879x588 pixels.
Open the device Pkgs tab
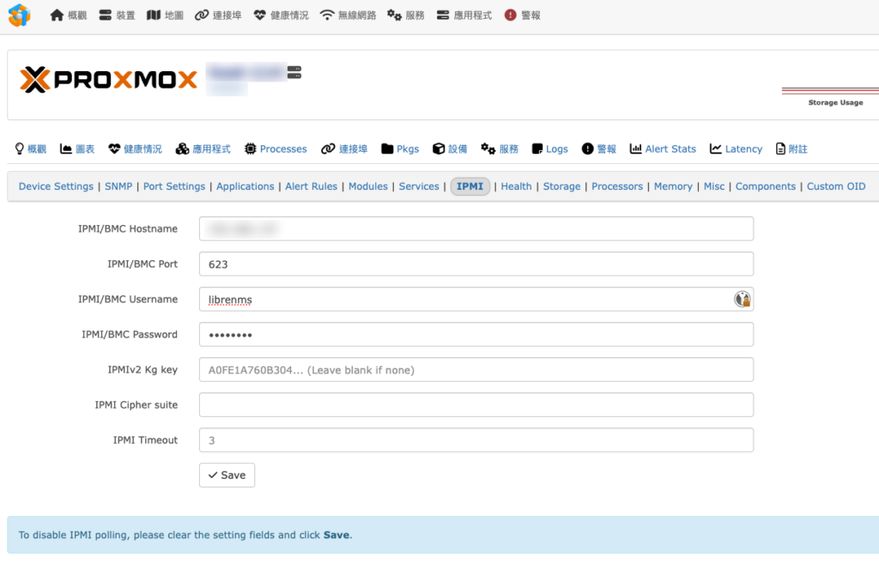[400, 149]
